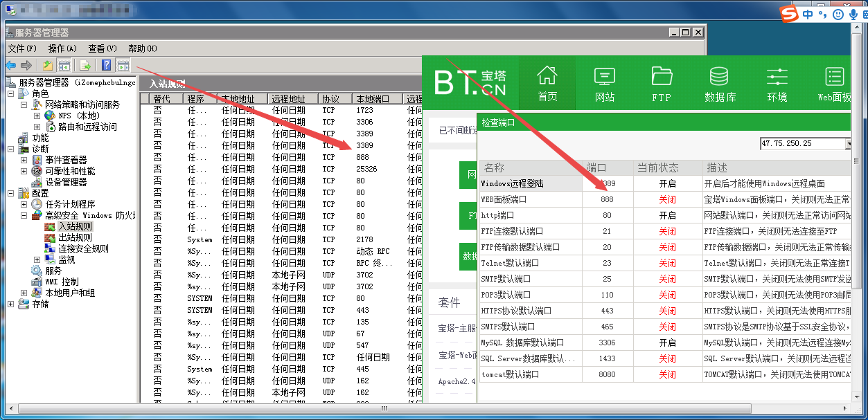The height and width of the screenshot is (420, 868).
Task: Click the export list toolbar icon
Action: point(85,66)
